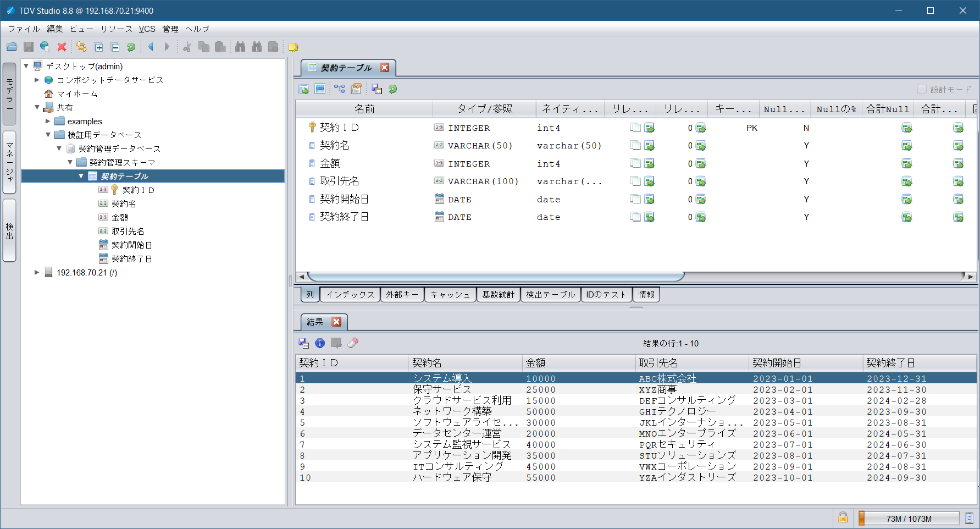Expand the examples folder node
Image resolution: width=980 pixels, height=529 pixels.
(48, 121)
